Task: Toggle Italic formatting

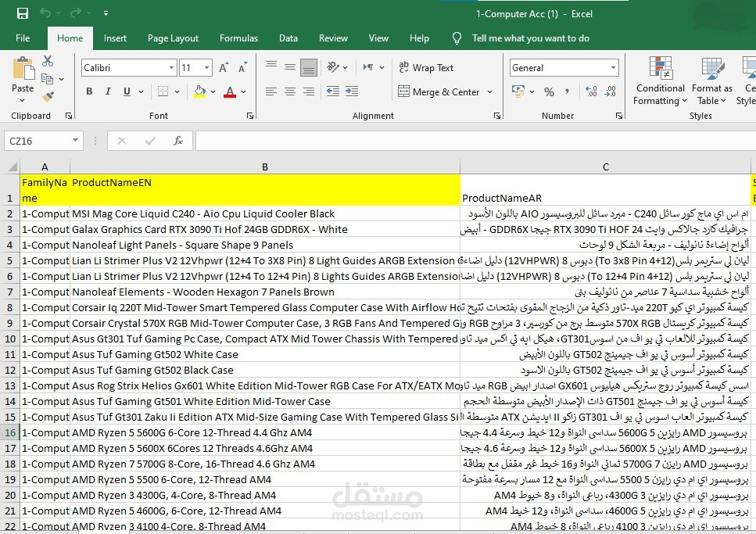Action: pos(108,91)
